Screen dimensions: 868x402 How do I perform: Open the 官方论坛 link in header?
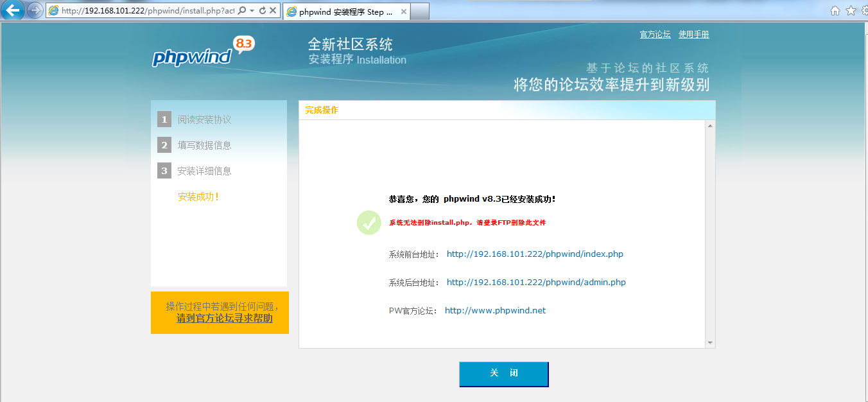pyautogui.click(x=655, y=35)
